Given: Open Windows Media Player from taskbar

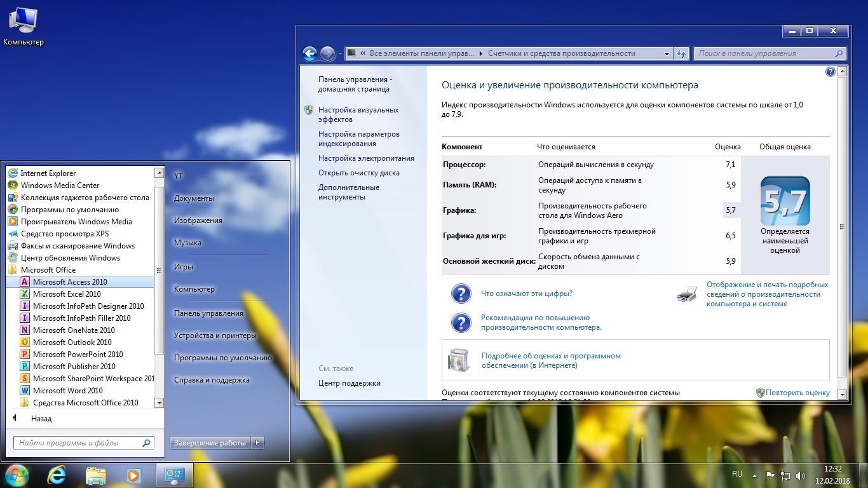Looking at the screenshot, I should pyautogui.click(x=134, y=475).
